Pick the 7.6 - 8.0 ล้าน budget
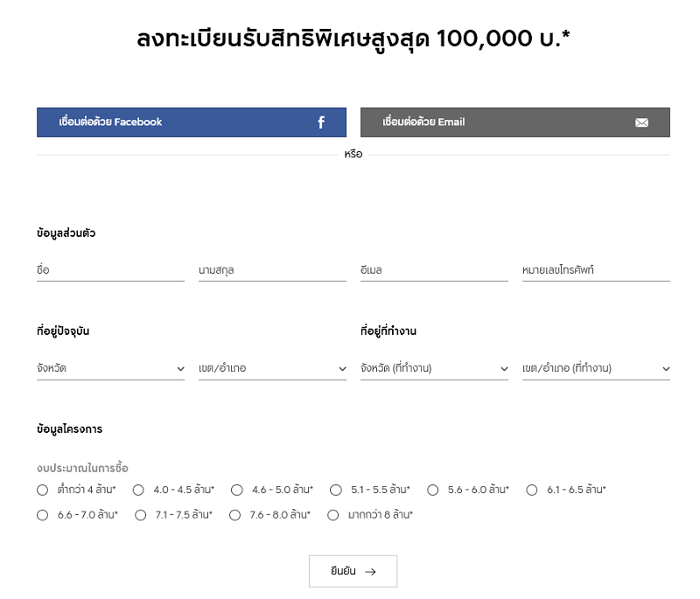 click(234, 515)
